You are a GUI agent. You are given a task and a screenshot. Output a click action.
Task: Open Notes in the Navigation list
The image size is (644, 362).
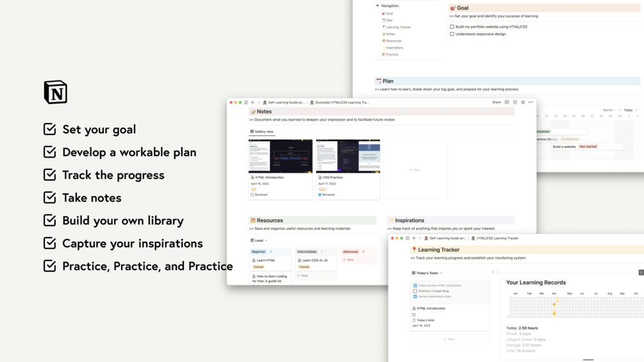click(388, 34)
